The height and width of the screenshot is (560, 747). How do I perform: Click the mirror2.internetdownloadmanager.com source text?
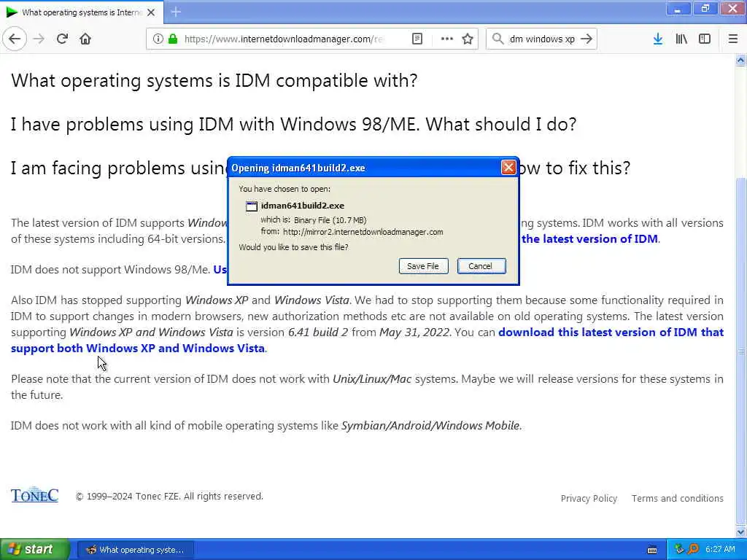click(363, 232)
